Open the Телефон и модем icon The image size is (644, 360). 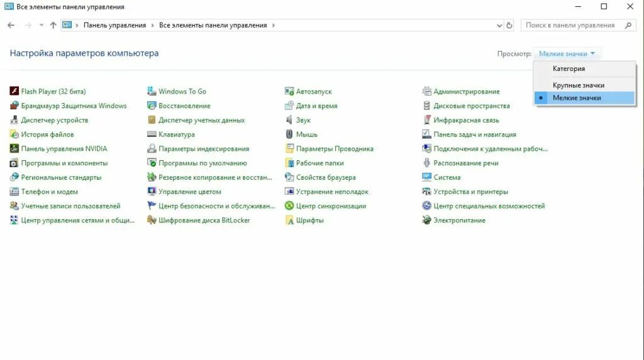point(14,192)
